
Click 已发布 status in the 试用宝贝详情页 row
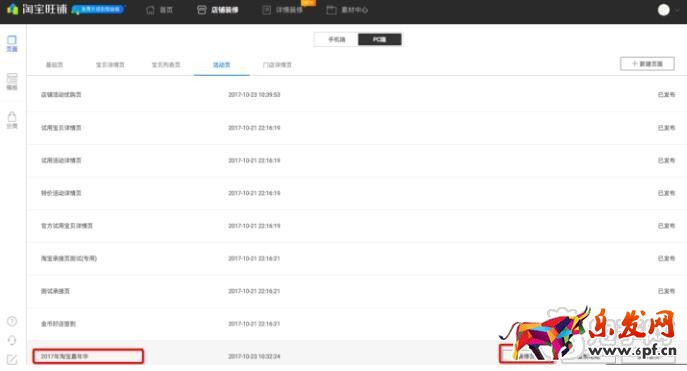point(666,128)
